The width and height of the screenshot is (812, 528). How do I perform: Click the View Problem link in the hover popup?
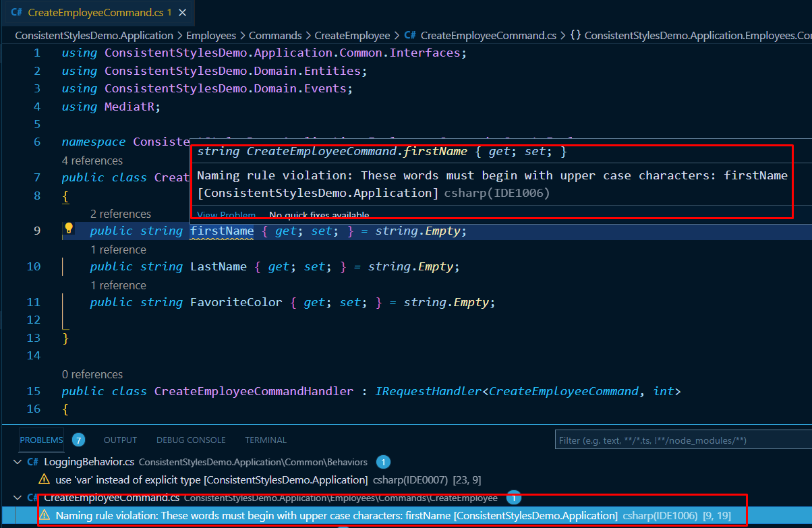(x=226, y=214)
